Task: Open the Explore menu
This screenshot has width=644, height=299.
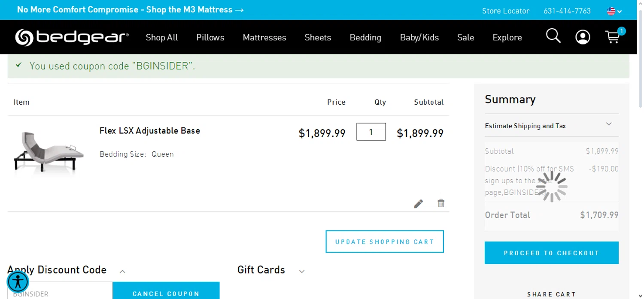Action: point(507,37)
